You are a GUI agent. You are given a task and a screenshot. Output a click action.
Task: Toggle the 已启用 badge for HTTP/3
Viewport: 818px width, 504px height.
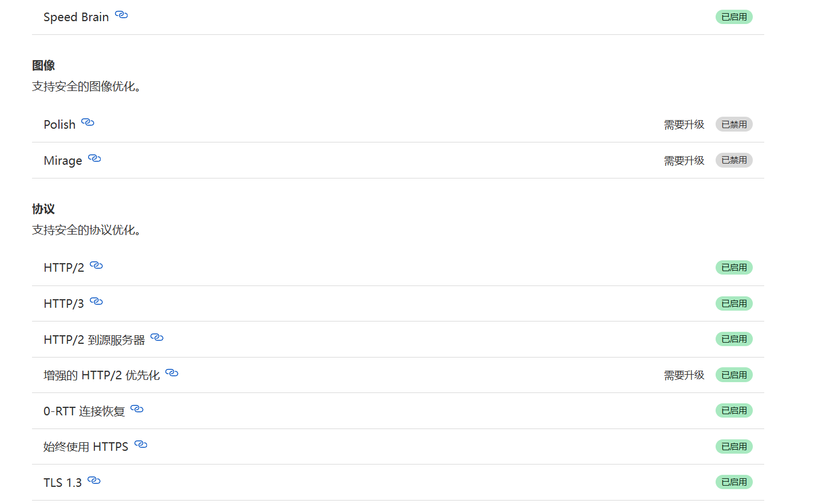point(734,303)
